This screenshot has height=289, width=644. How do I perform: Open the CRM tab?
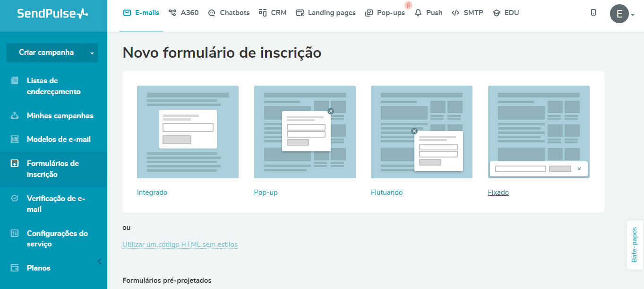click(x=273, y=13)
